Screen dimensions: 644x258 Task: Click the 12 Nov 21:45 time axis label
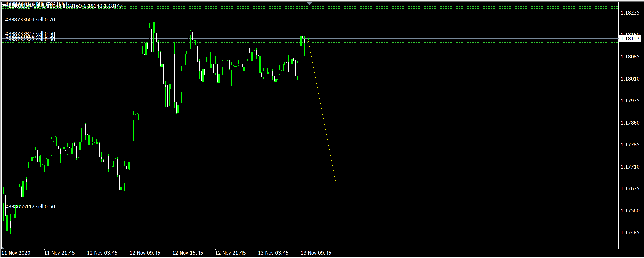point(230,253)
